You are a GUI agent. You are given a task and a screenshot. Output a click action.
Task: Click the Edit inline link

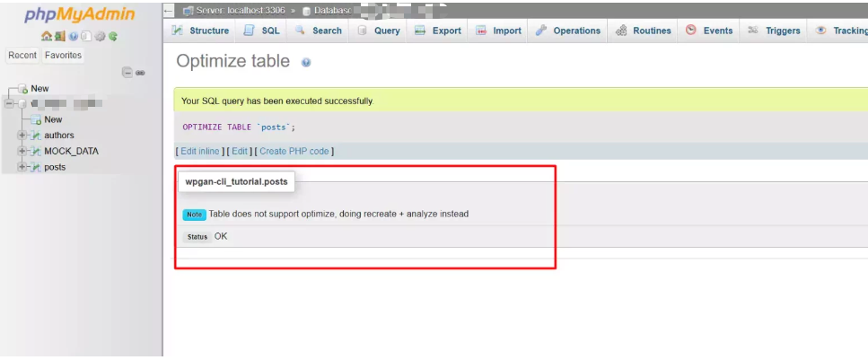[x=200, y=151]
